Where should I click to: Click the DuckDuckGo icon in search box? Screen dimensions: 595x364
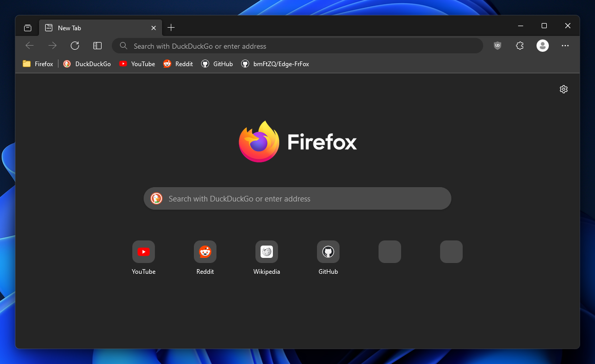156,198
